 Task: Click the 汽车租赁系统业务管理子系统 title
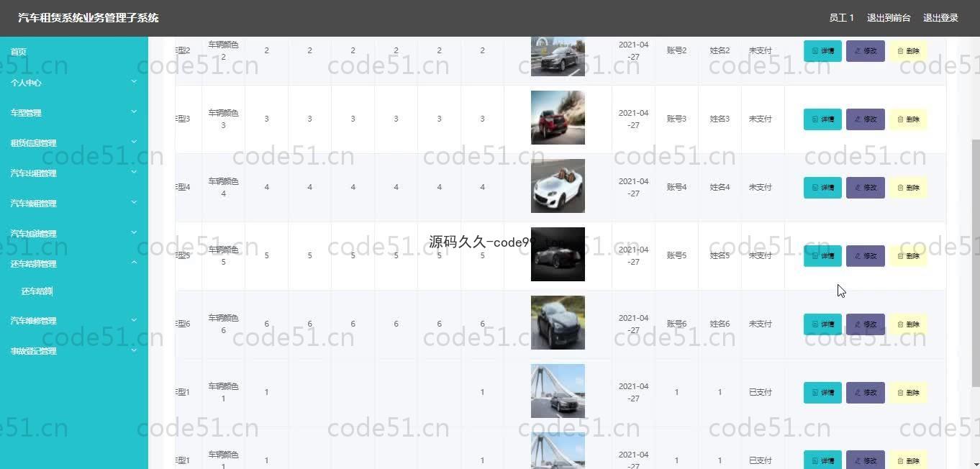pos(89,18)
